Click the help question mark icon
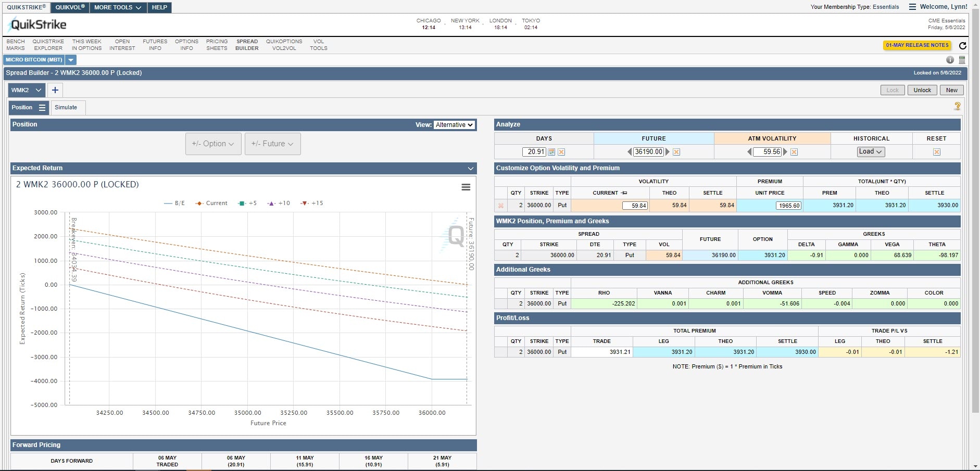980x471 pixels. pos(957,106)
